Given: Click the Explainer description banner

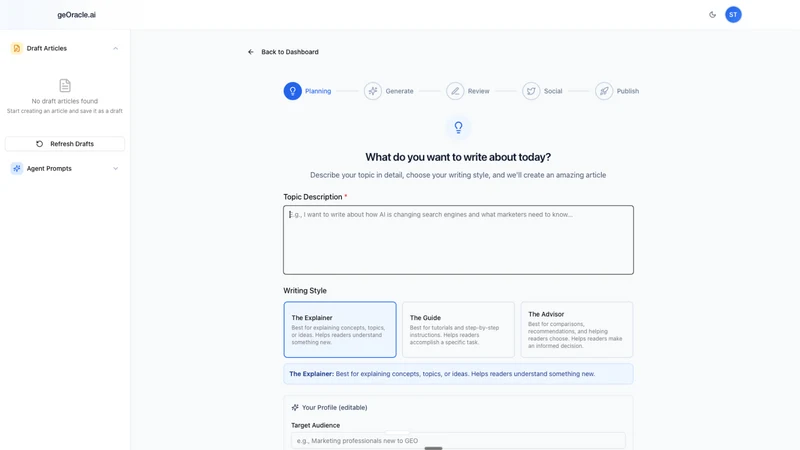Looking at the screenshot, I should pyautogui.click(x=458, y=374).
